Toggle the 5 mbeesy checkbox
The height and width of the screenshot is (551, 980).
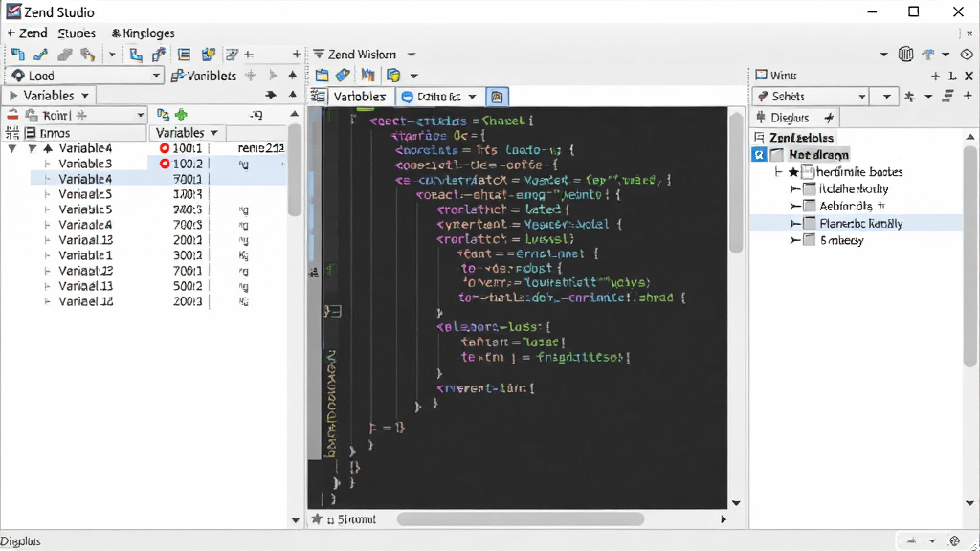(x=810, y=240)
